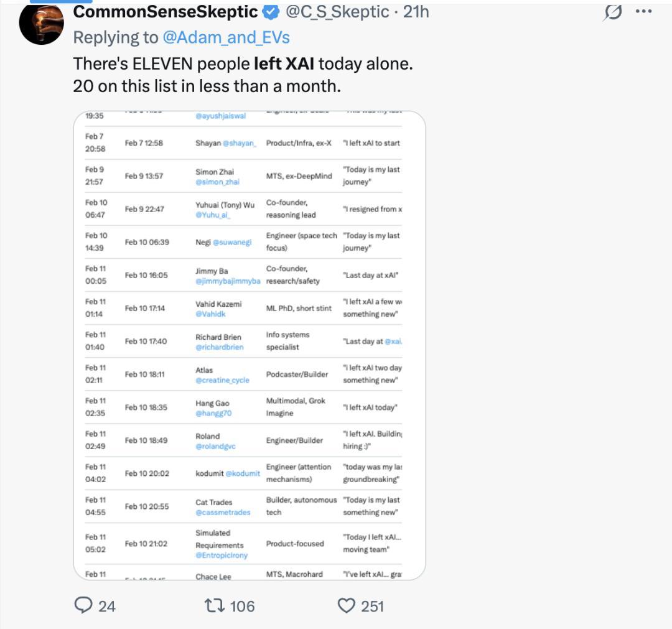Viewport: 672px width, 629px height.
Task: Click the @C_S_Skeptic handle
Action: click(x=337, y=11)
